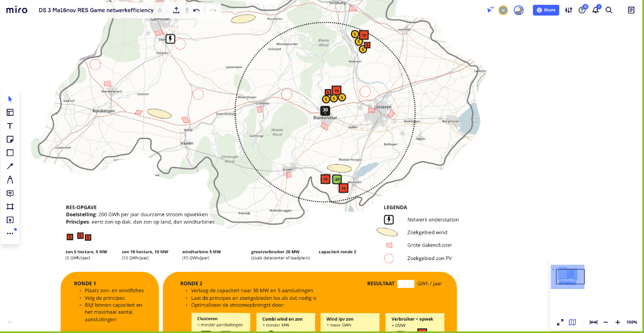Click the legend Netwerk onderstation icon
This screenshot has width=644, height=333.
coord(389,219)
